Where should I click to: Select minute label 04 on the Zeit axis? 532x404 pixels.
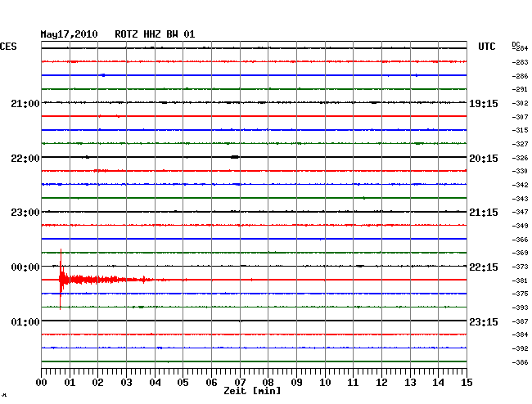[x=155, y=383]
